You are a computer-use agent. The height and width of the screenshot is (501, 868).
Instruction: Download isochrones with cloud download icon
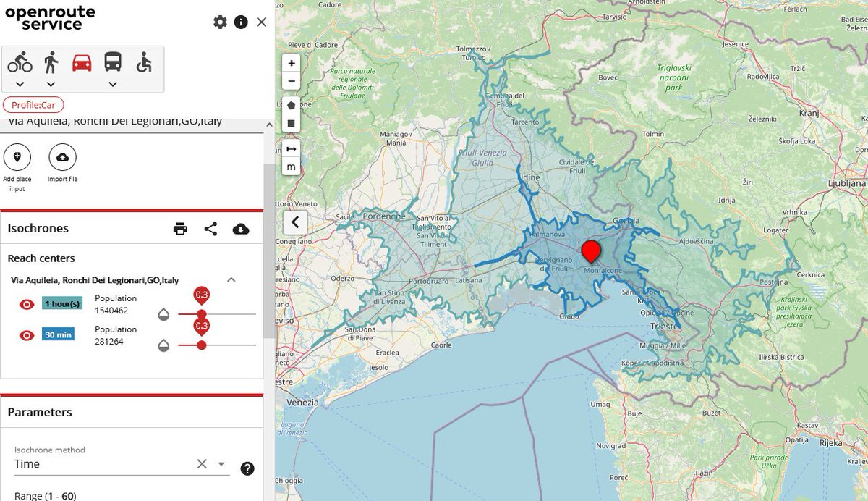pos(241,229)
